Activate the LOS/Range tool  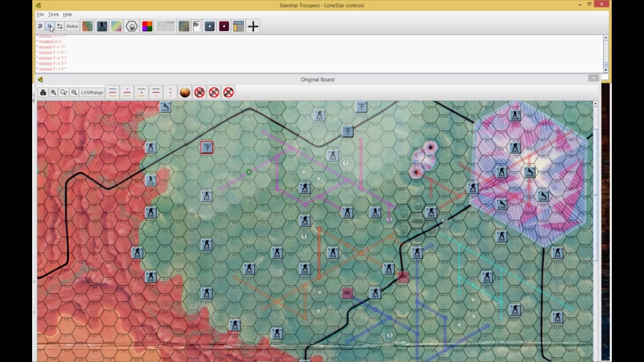point(92,93)
